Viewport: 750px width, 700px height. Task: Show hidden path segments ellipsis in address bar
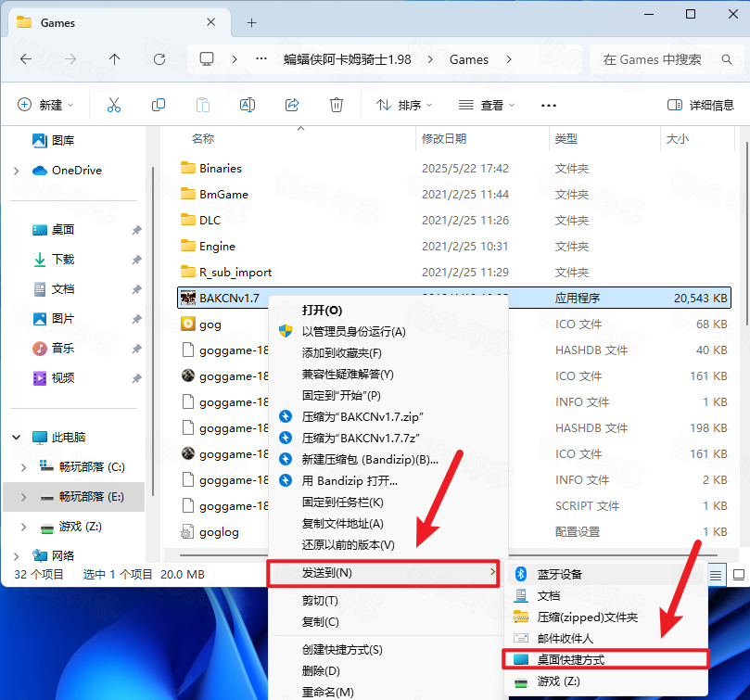pyautogui.click(x=261, y=58)
